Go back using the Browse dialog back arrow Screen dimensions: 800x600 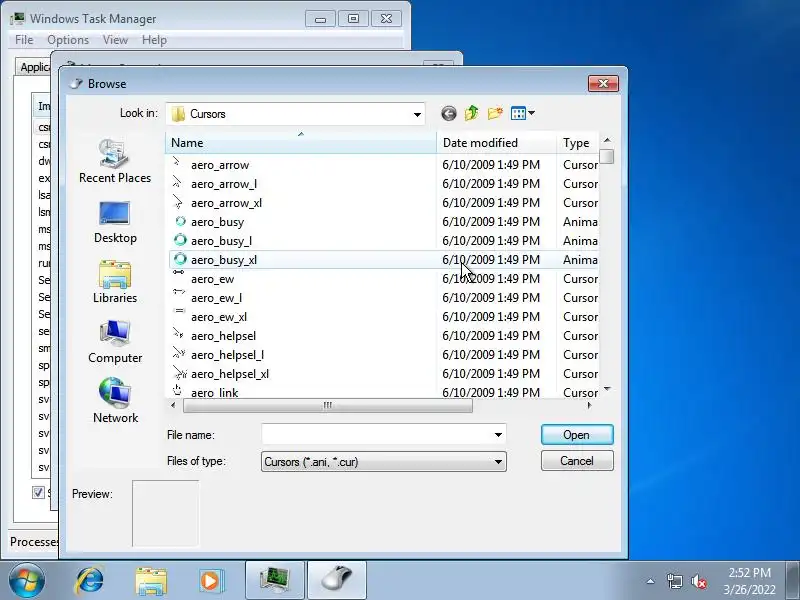point(448,113)
